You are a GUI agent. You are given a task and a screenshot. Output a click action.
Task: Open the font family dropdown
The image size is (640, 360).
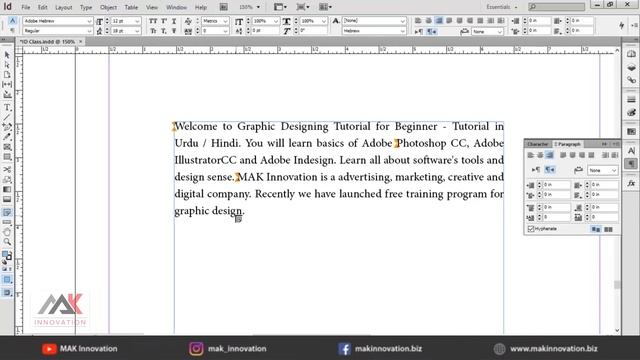coord(89,21)
